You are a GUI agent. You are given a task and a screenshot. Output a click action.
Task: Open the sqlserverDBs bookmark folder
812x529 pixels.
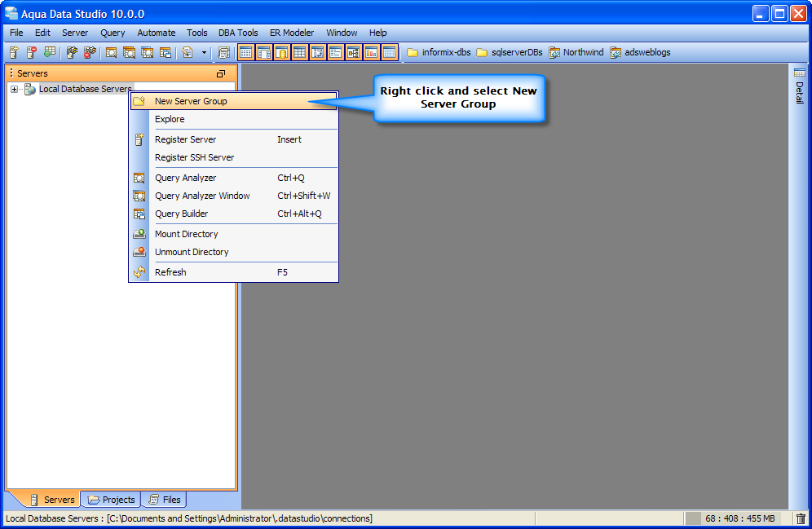509,52
